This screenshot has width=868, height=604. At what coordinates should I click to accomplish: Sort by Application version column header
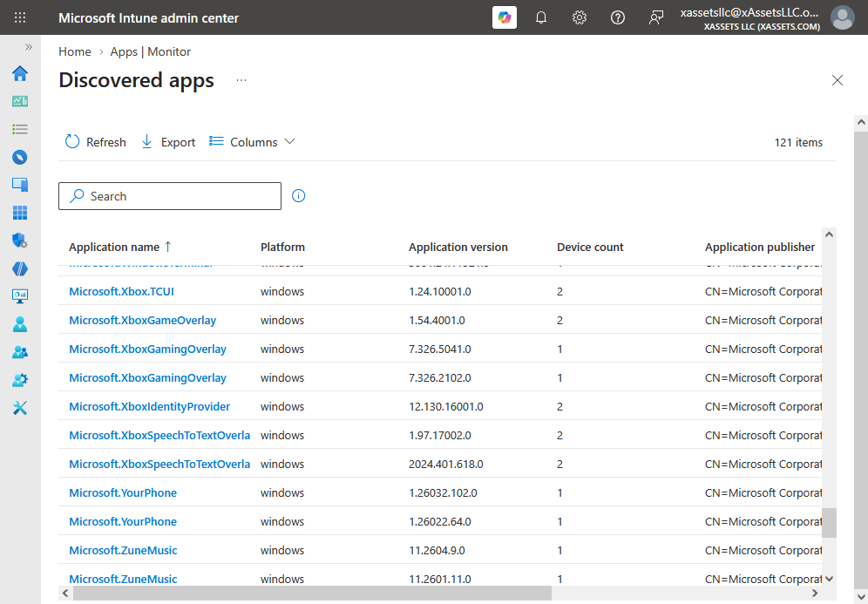pyautogui.click(x=458, y=247)
